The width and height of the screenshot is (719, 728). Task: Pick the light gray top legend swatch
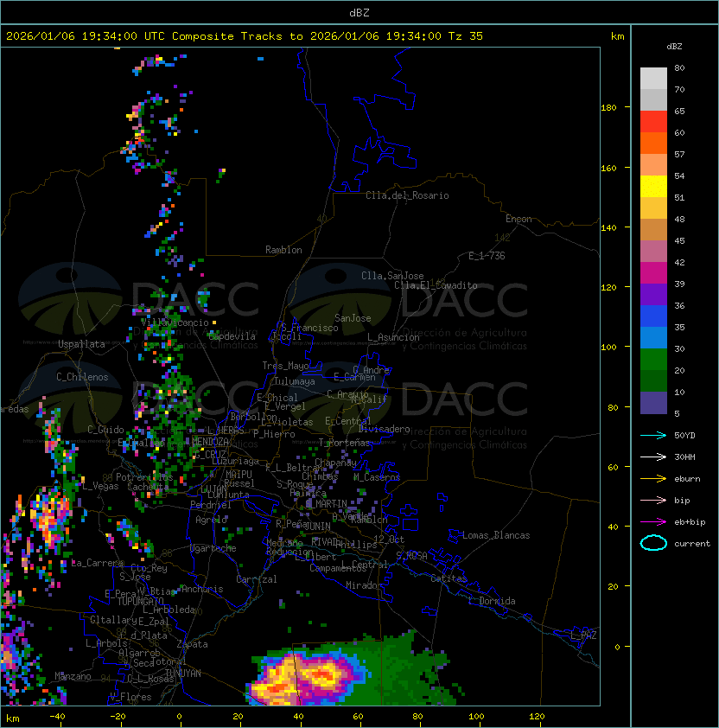(653, 78)
